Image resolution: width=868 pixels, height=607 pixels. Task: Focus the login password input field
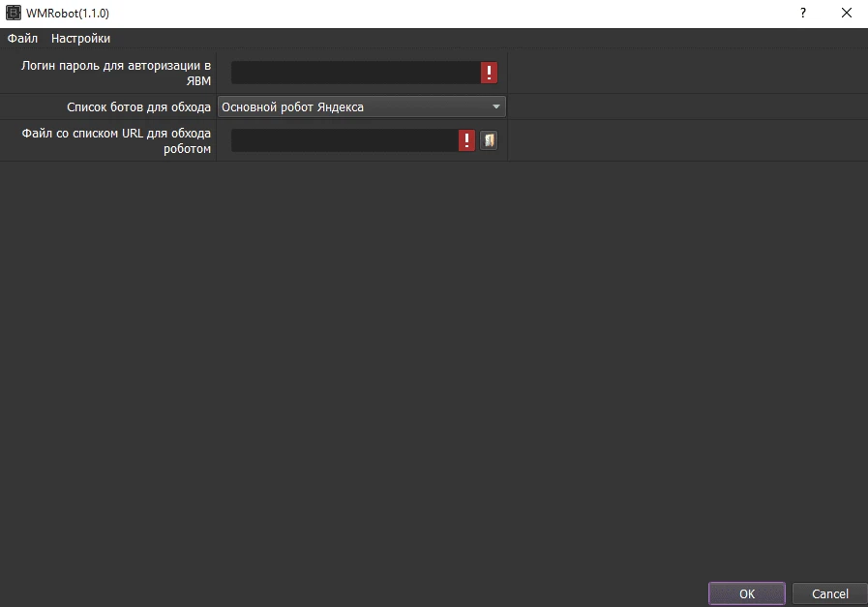click(x=356, y=73)
